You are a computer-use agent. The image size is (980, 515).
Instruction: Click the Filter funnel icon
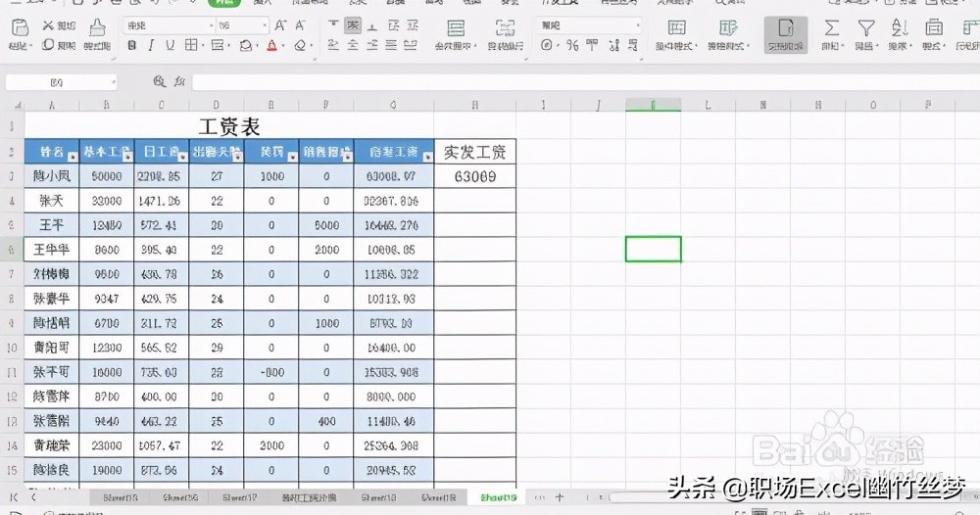pos(865,28)
